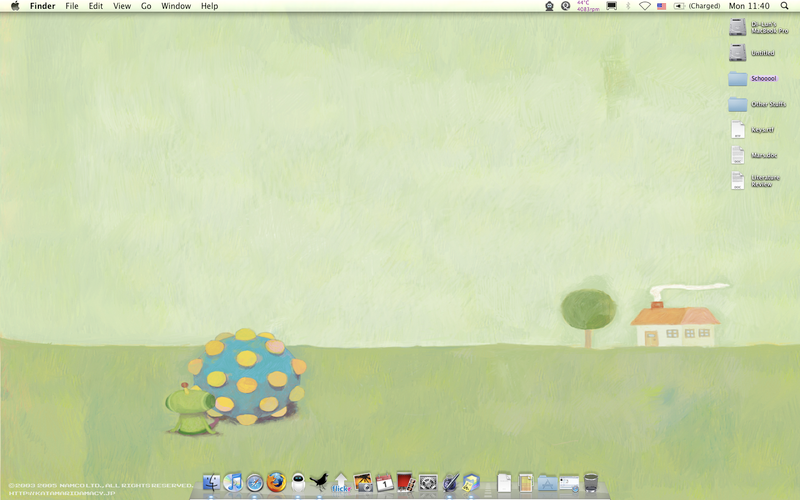Open the Apple menu
The height and width of the screenshot is (500, 800).
tap(15, 6)
